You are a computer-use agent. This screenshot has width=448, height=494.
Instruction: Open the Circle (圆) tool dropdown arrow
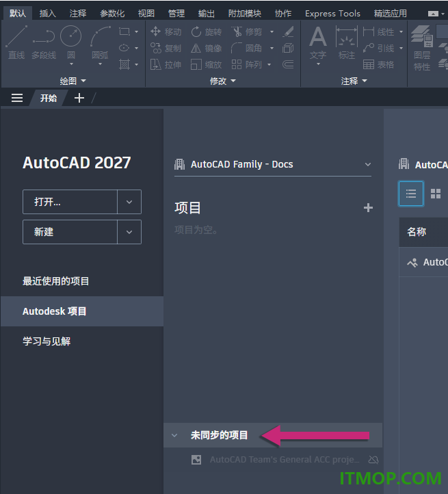pyautogui.click(x=71, y=64)
